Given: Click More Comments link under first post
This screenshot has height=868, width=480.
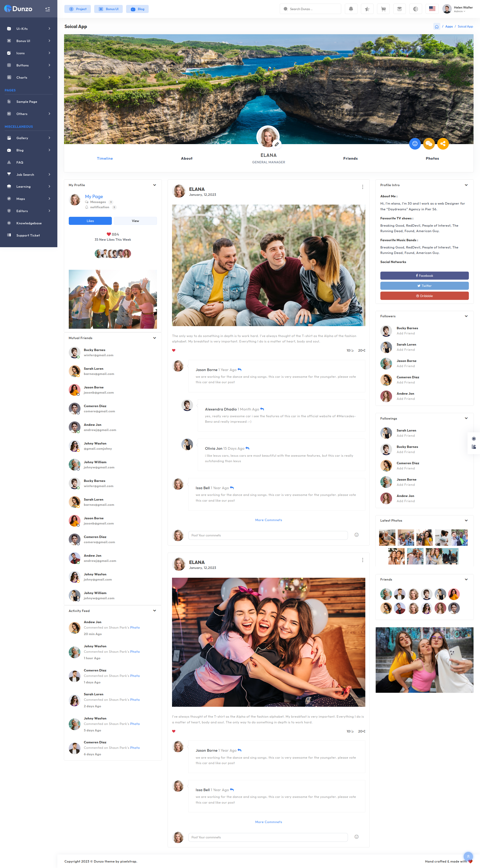Looking at the screenshot, I should [268, 520].
